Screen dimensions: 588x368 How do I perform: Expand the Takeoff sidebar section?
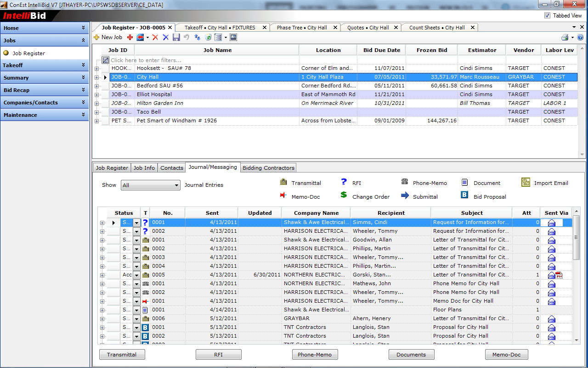click(x=45, y=65)
